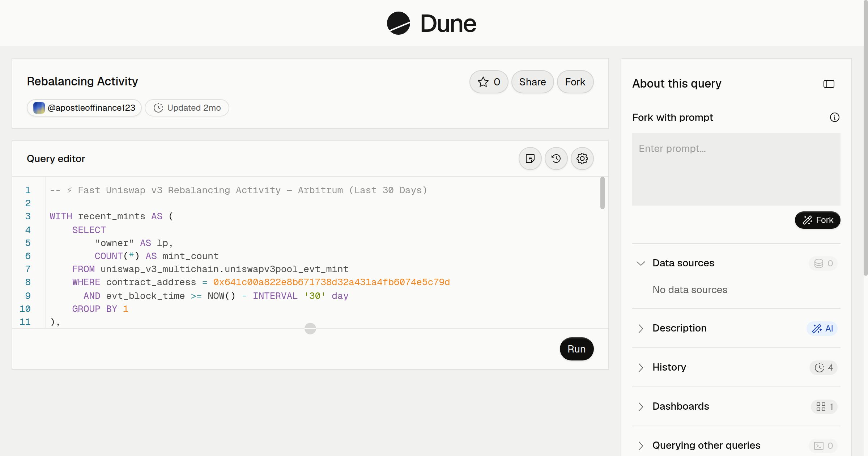
Task: Click the comment on code line 1
Action: (x=238, y=190)
